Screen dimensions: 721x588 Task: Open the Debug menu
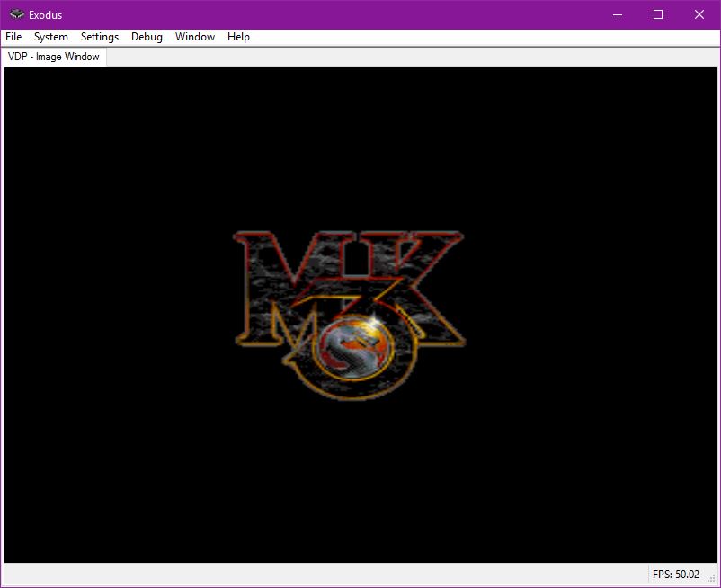point(147,37)
